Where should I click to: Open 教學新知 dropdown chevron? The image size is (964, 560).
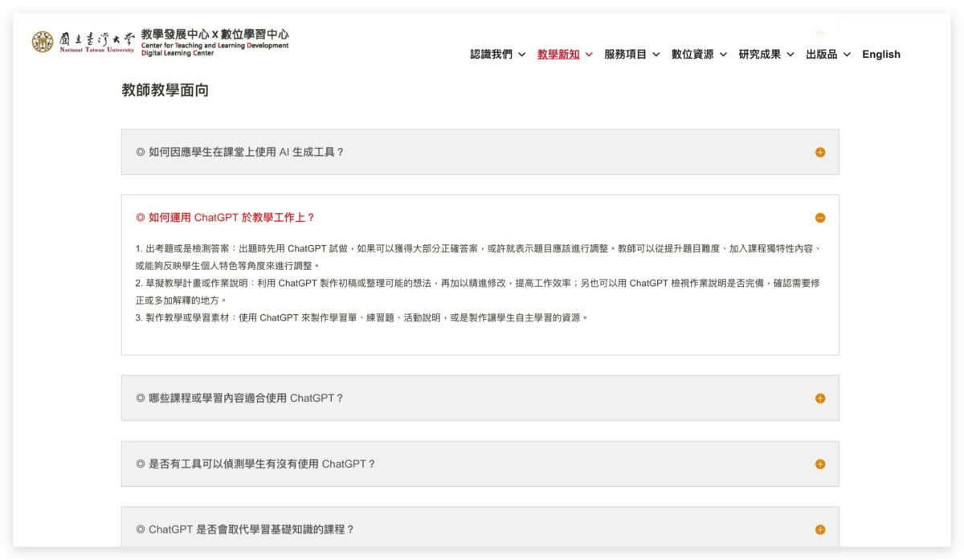click(589, 55)
